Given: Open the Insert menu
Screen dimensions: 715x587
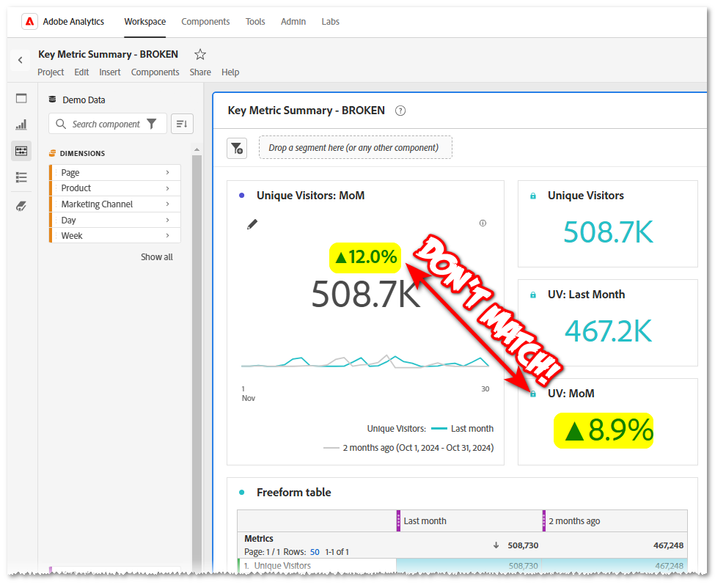Looking at the screenshot, I should 110,72.
